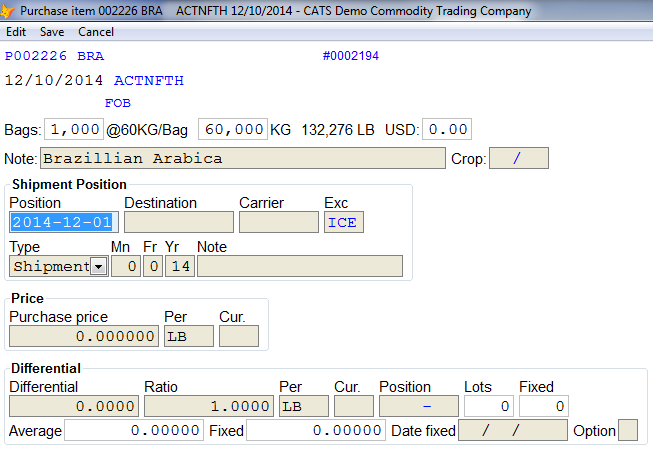The height and width of the screenshot is (452, 653).
Task: Open the Save menu
Action: 52,32
